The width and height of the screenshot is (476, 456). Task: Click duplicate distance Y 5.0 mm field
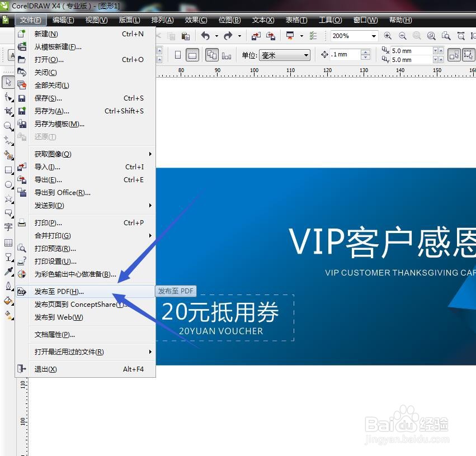click(412, 60)
